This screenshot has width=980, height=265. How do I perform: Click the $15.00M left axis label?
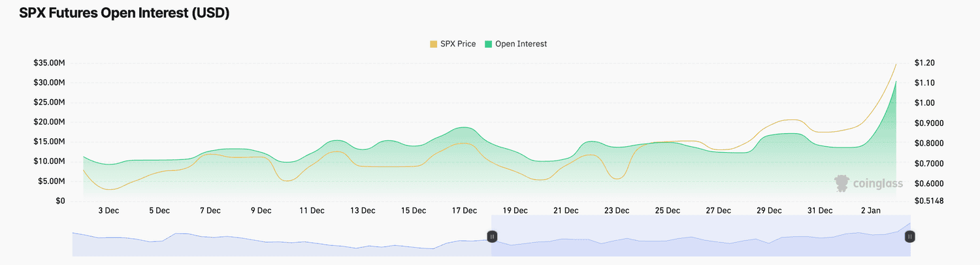(49, 142)
